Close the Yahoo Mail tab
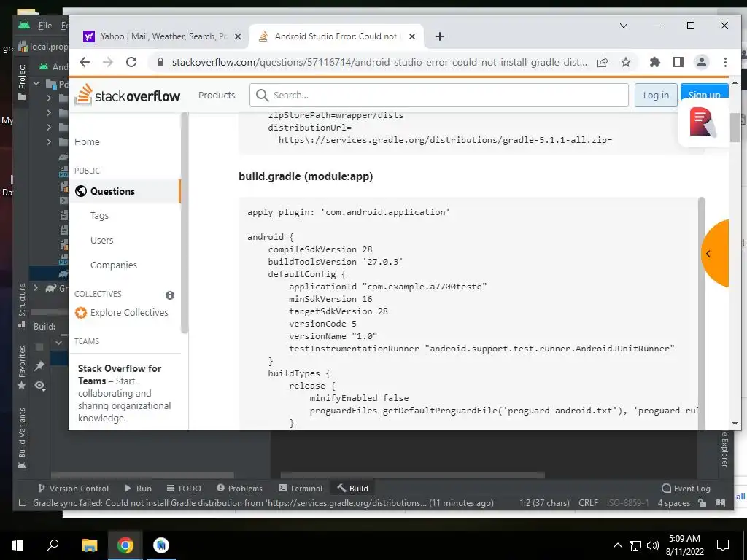The image size is (747, 560). (238, 36)
